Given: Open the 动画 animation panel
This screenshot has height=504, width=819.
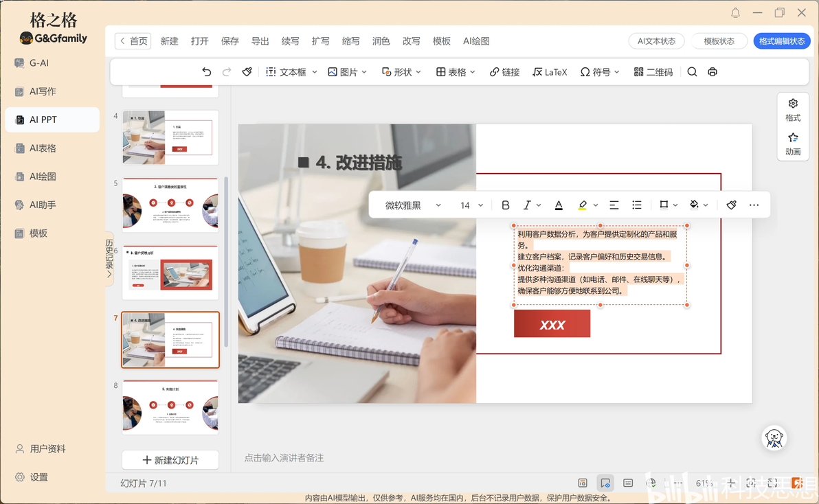Looking at the screenshot, I should (793, 144).
